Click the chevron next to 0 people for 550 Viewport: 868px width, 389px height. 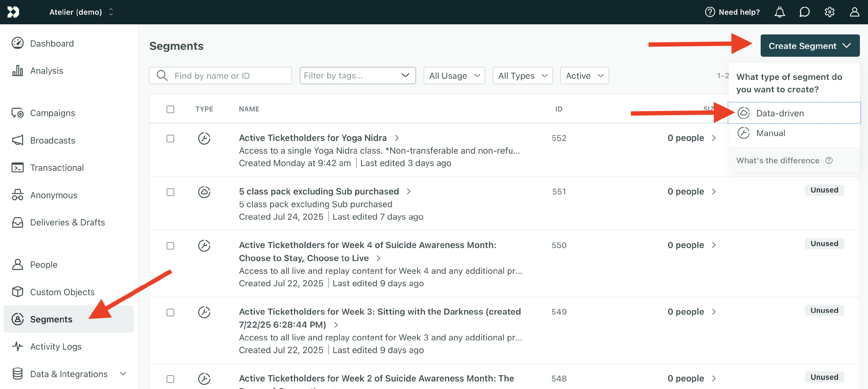[x=714, y=245]
